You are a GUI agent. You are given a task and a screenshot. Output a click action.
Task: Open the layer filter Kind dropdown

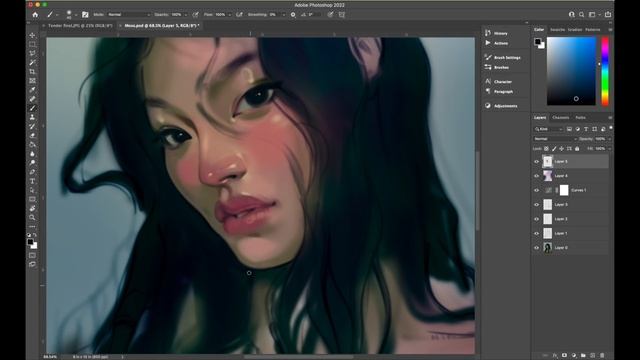(549, 129)
